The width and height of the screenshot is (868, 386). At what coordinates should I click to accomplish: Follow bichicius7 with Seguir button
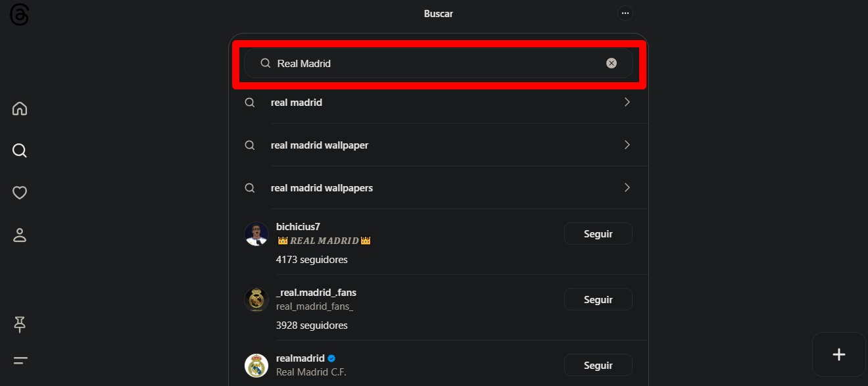(598, 233)
